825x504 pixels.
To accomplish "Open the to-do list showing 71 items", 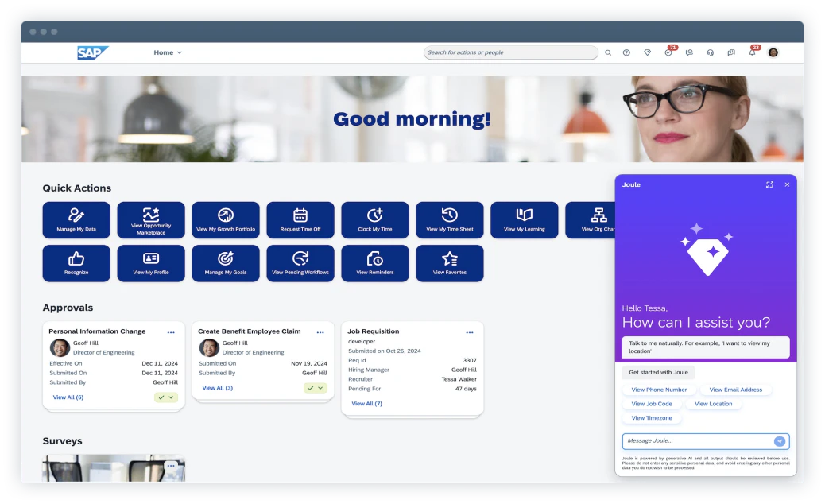I will tap(668, 52).
